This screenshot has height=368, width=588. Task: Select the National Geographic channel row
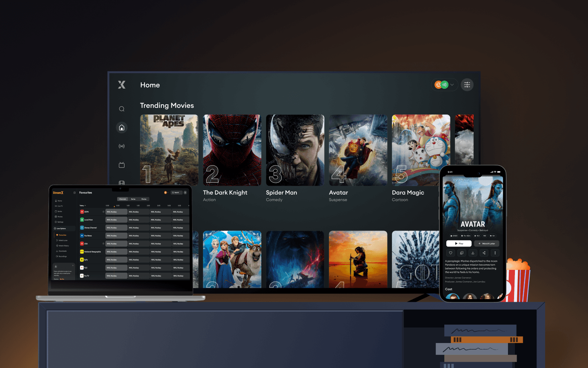92,251
